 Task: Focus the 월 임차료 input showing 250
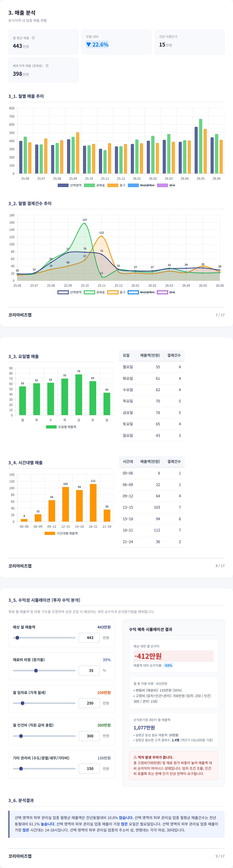tap(89, 703)
